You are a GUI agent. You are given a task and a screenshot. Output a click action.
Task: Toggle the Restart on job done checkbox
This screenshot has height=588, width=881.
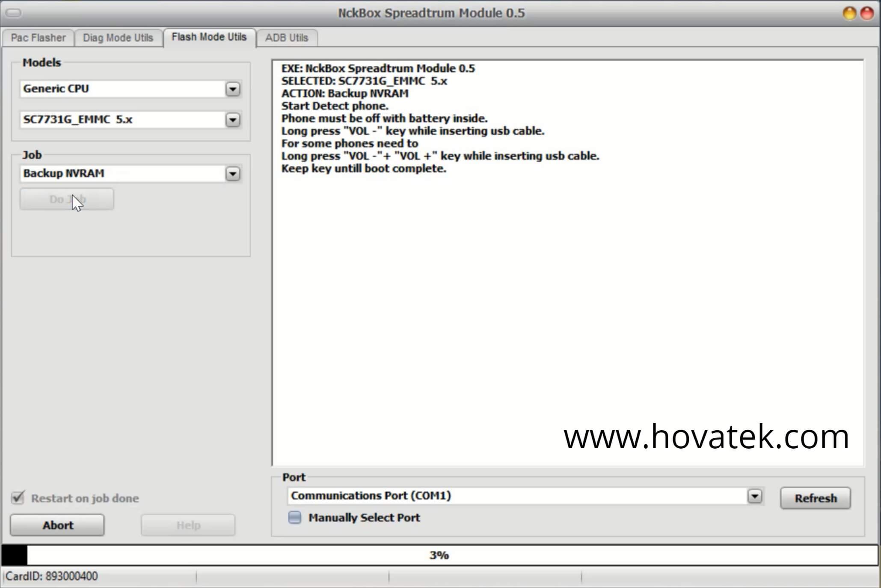(18, 498)
